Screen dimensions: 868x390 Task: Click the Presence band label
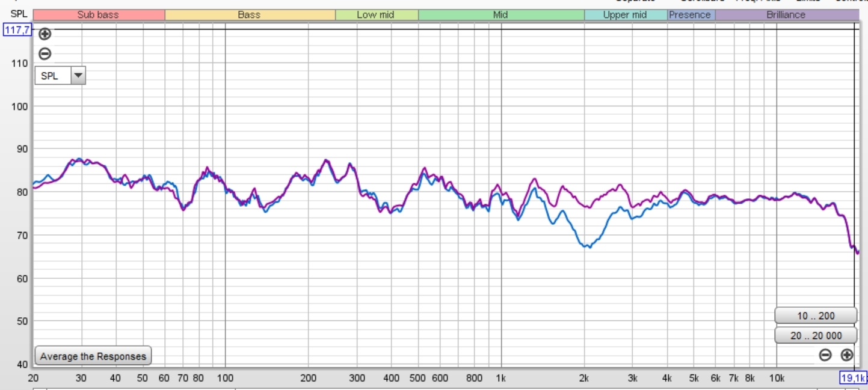691,15
